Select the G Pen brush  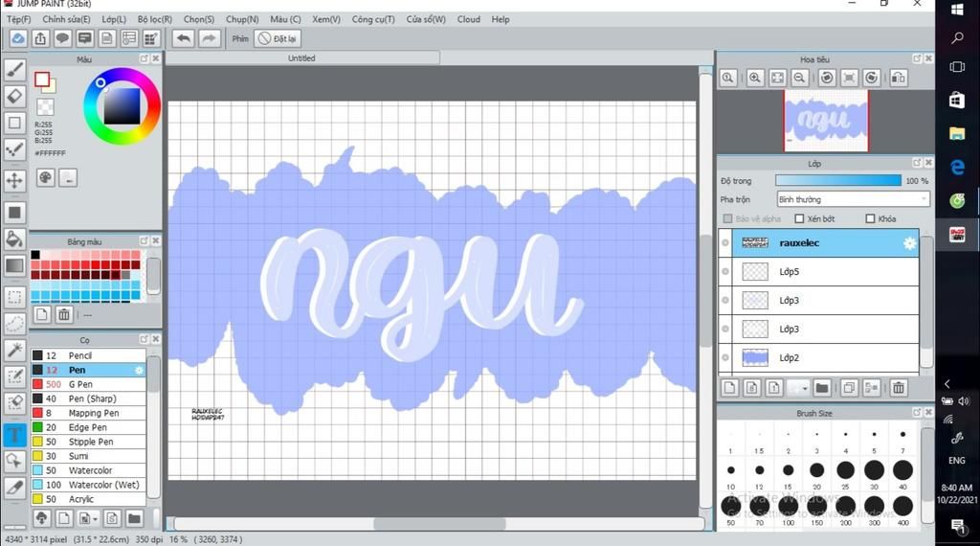pos(88,384)
